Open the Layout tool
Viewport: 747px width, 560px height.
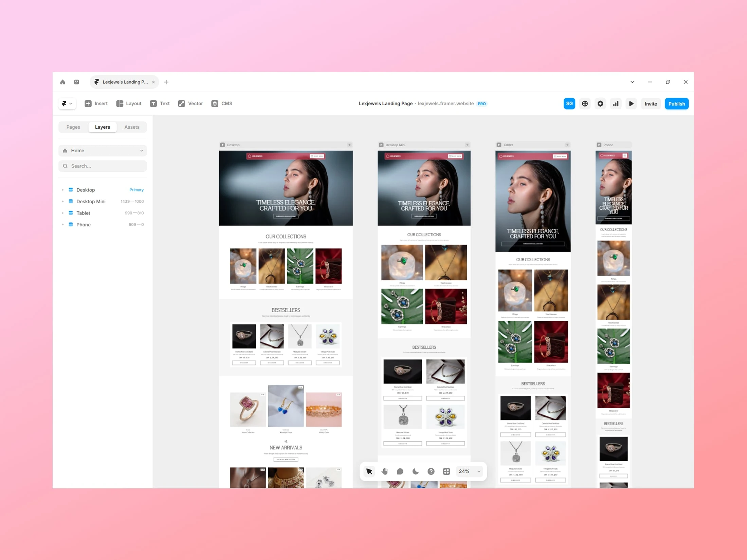(x=128, y=104)
